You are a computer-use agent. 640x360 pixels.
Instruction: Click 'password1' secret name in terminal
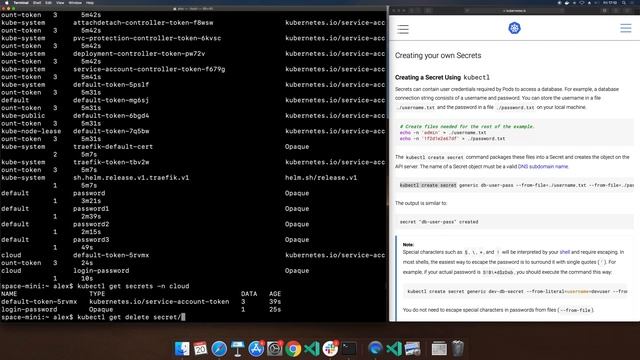coord(91,209)
